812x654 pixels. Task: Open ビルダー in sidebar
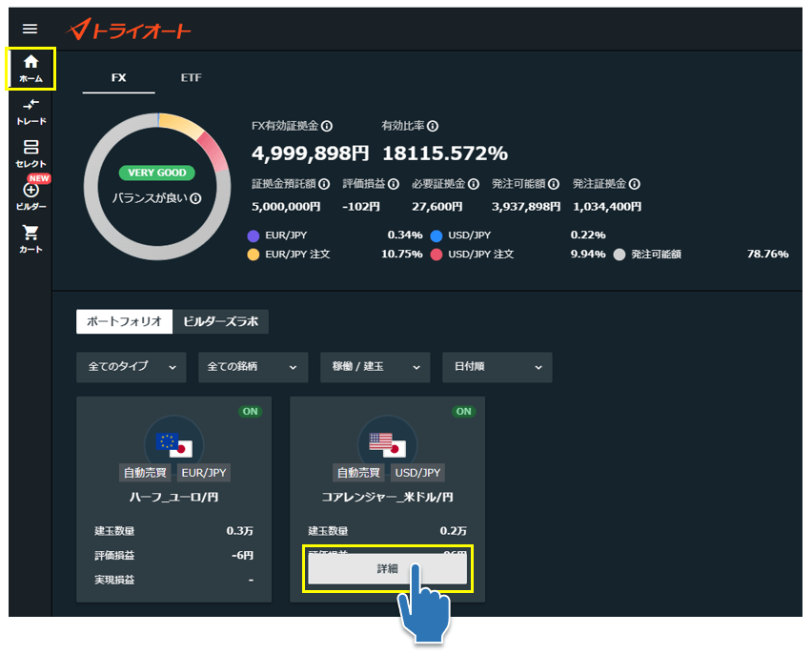(31, 195)
